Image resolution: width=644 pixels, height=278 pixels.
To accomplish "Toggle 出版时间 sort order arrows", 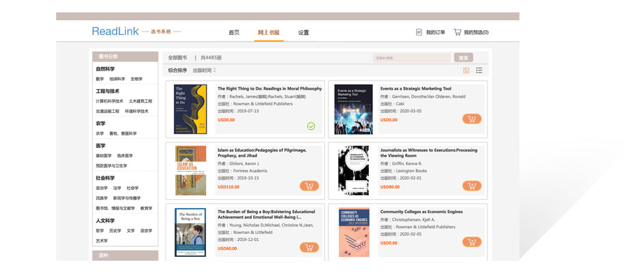I will coord(214,71).
